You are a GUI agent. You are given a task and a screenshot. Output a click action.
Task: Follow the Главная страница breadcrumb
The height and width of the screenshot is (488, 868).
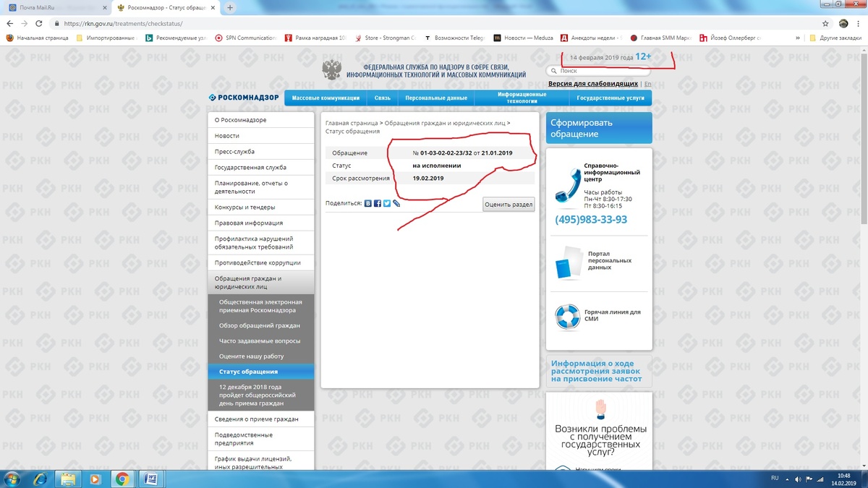pos(352,124)
